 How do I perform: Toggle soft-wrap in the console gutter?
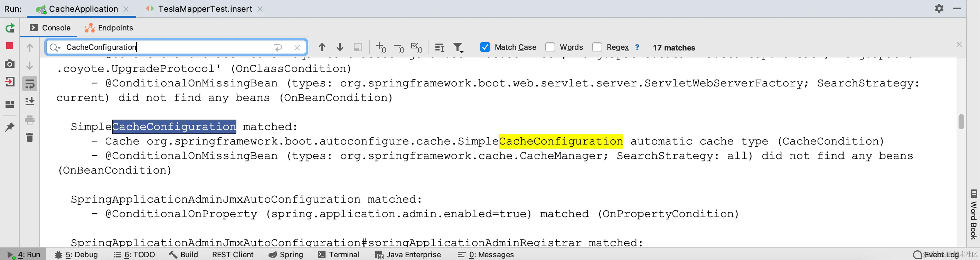[x=30, y=83]
